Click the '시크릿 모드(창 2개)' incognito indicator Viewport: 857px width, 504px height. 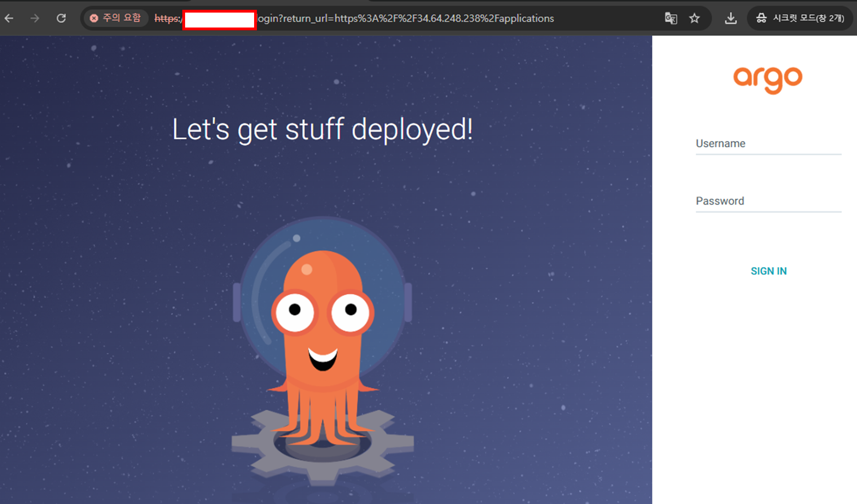click(x=800, y=18)
